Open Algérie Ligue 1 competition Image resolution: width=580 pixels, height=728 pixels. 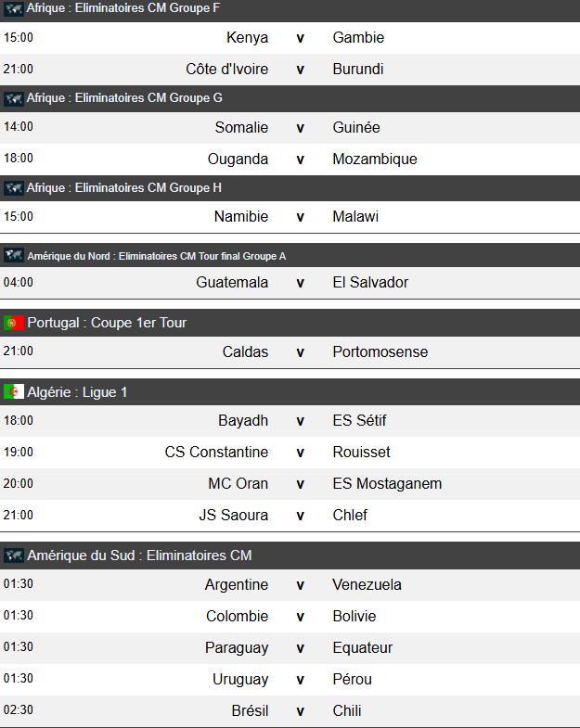coord(77,392)
